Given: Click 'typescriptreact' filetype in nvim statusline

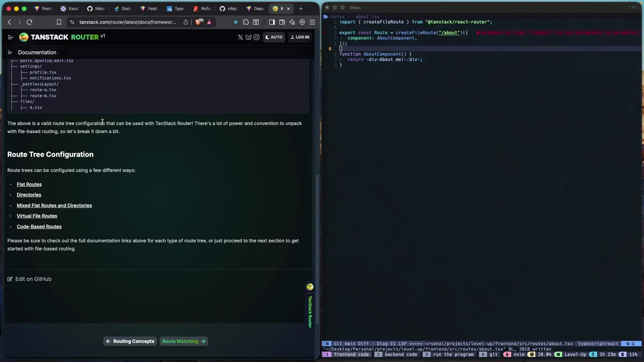Looking at the screenshot, I should (598, 344).
